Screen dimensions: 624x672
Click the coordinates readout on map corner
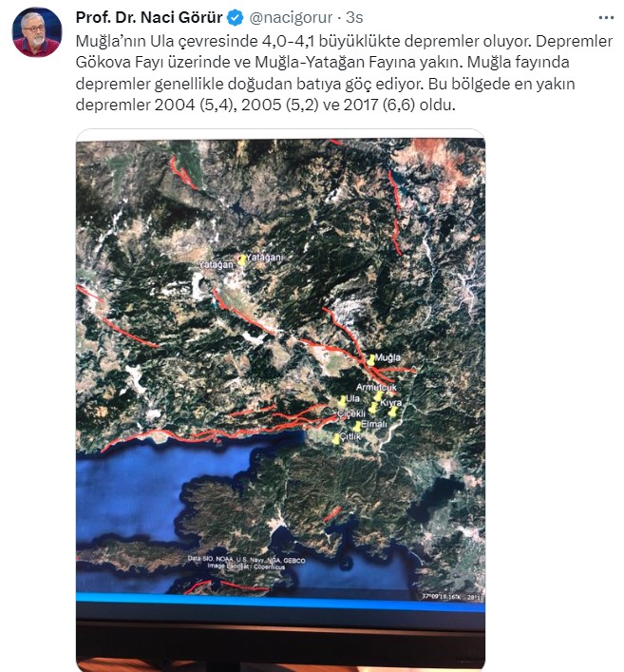(x=453, y=597)
